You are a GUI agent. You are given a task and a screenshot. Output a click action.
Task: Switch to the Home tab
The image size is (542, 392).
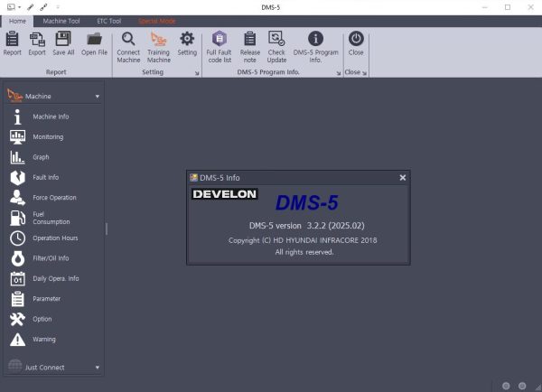[x=17, y=21]
